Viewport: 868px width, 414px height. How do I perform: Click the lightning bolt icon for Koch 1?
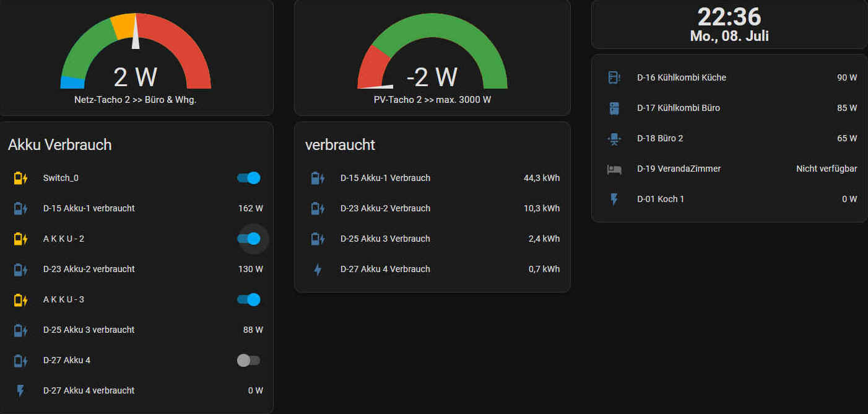(x=614, y=199)
